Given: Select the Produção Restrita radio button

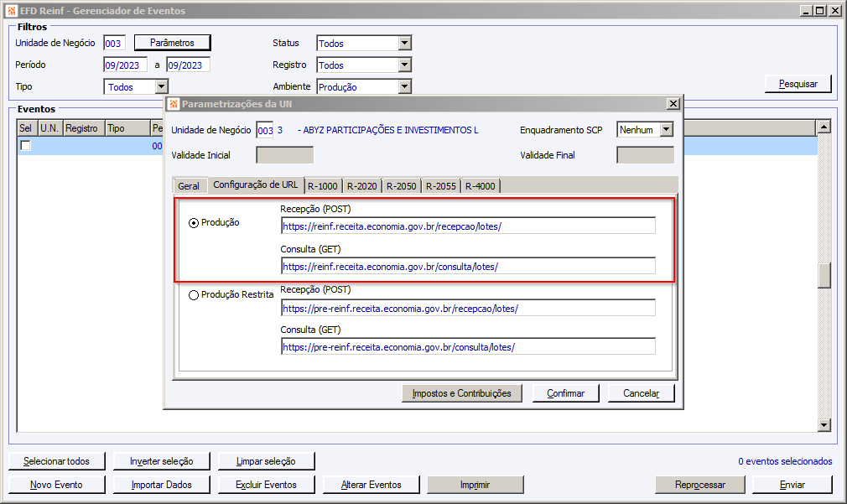Looking at the screenshot, I should [x=194, y=295].
